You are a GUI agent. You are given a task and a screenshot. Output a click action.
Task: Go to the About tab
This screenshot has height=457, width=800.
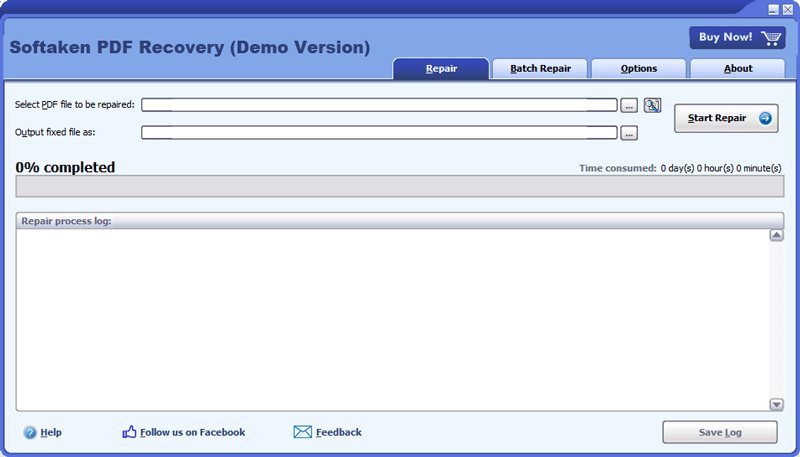[738, 69]
